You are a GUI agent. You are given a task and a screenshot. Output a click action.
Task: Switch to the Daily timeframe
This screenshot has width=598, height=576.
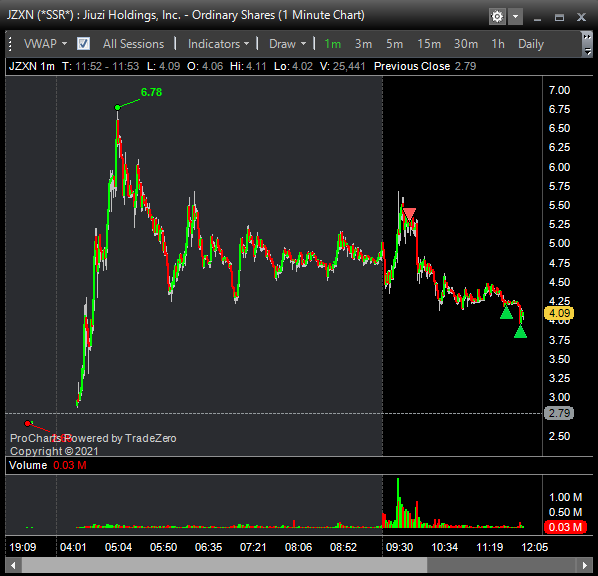click(531, 44)
